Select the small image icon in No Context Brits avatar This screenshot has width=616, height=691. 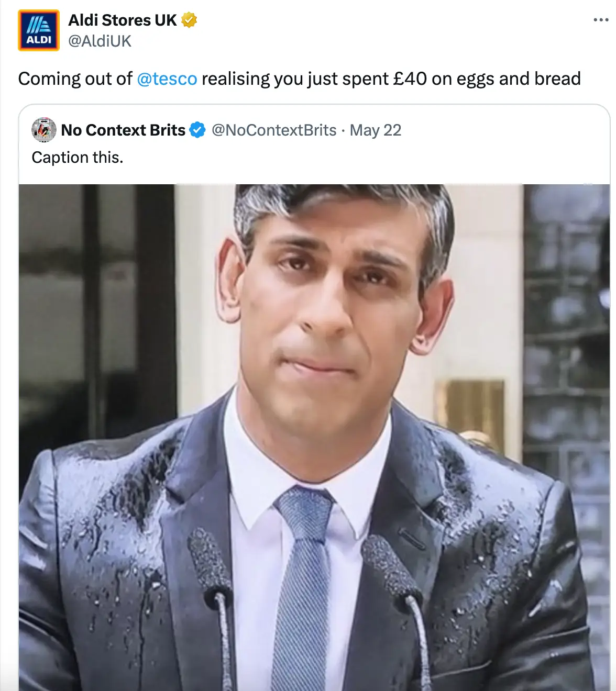tap(43, 130)
